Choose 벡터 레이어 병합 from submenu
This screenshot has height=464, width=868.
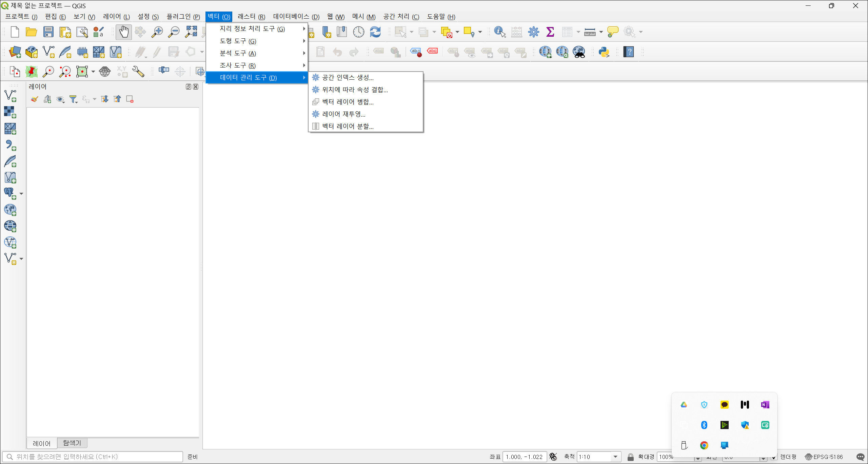coord(348,102)
